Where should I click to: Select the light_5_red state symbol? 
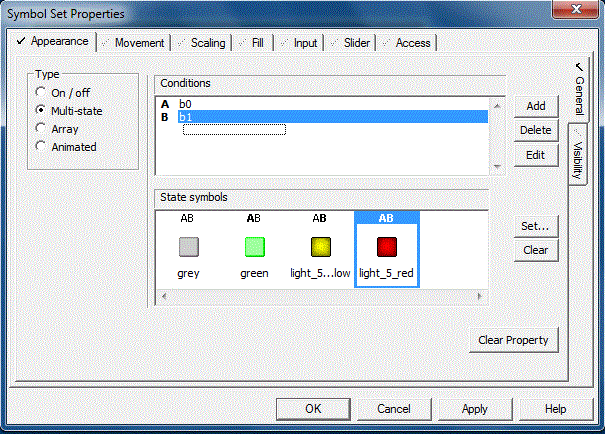point(386,248)
